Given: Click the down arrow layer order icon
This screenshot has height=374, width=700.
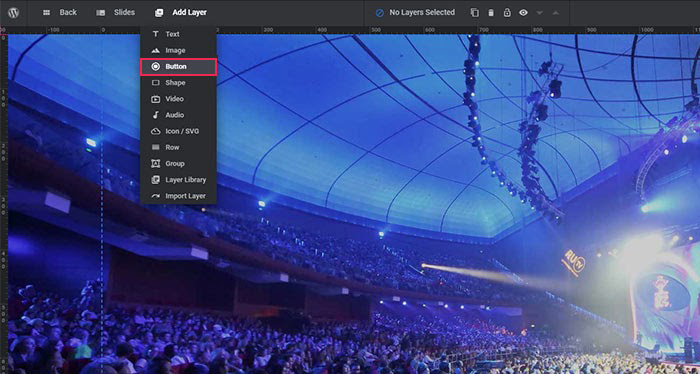Looking at the screenshot, I should click(539, 13).
